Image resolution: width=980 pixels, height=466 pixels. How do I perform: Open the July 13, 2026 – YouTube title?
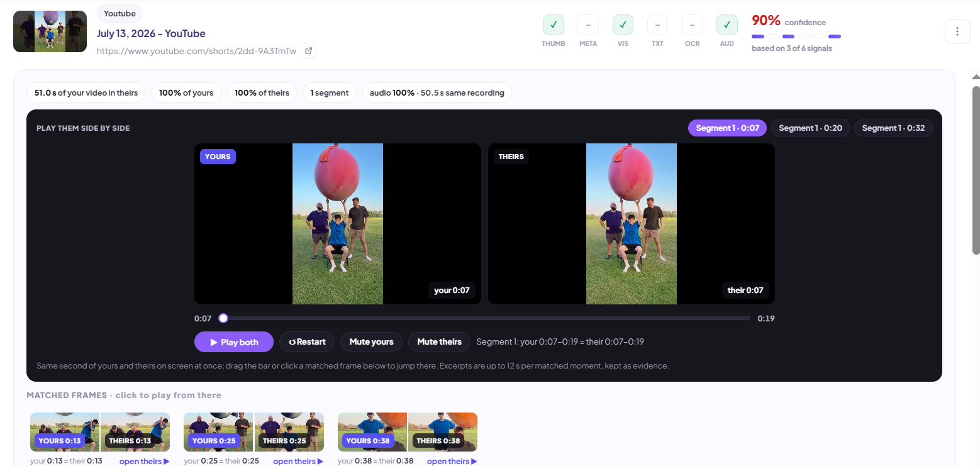(x=151, y=33)
